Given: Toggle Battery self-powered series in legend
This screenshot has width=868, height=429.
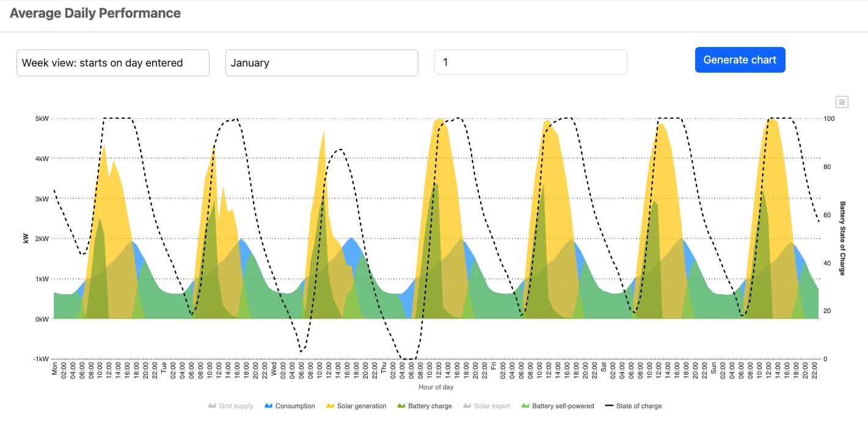Looking at the screenshot, I should [x=558, y=406].
